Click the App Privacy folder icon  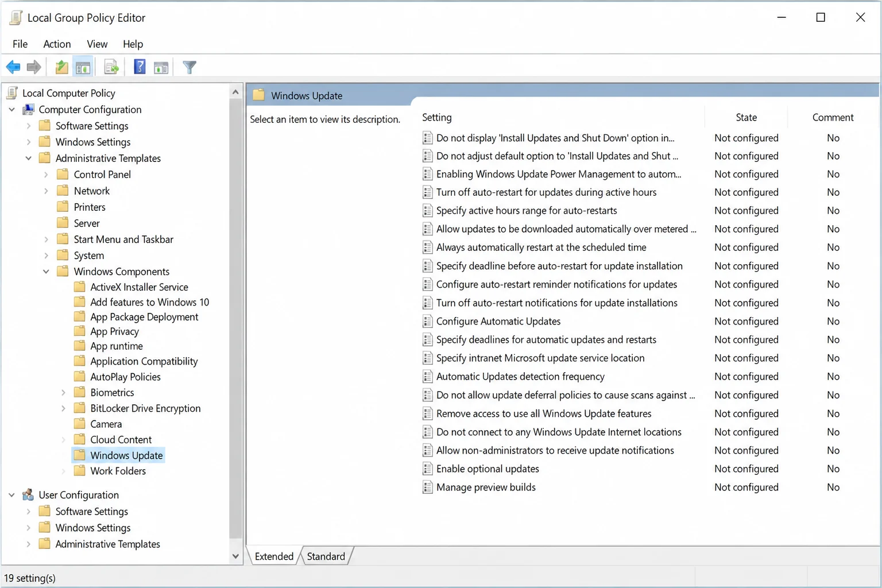tap(80, 331)
